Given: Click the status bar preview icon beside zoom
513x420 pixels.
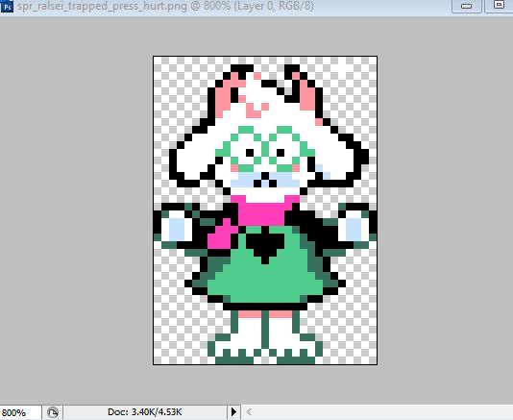Looking at the screenshot, I should coord(52,412).
